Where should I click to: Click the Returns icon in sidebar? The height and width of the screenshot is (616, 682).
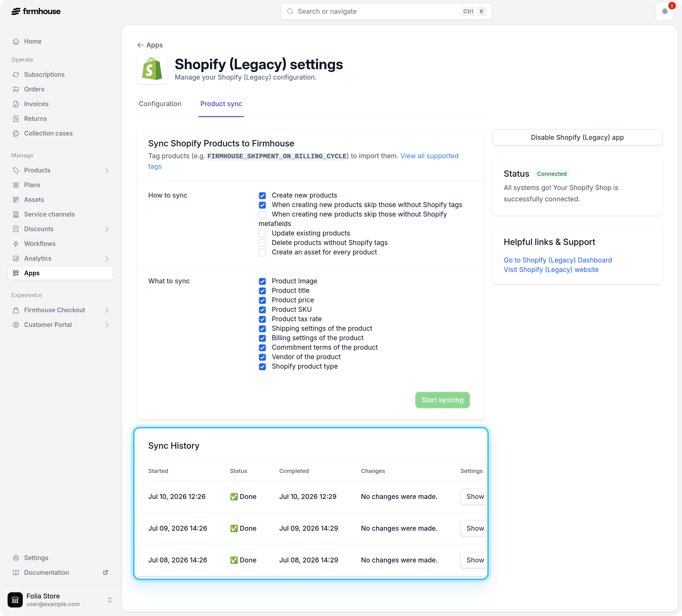(16, 118)
